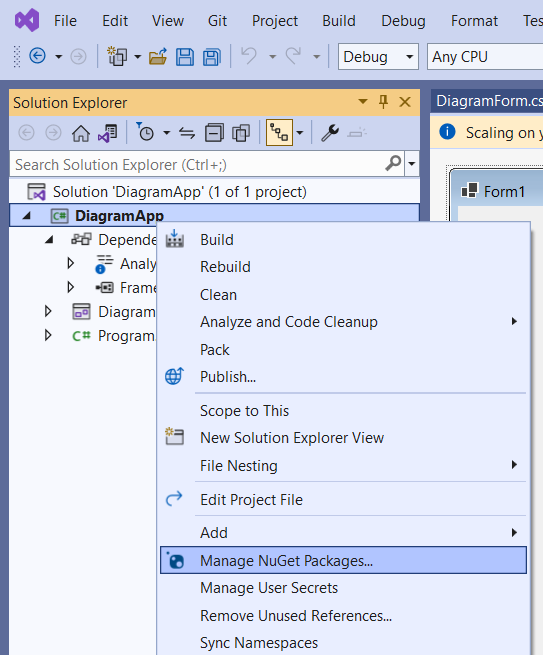Click the Home icon in Solution Explorer
The width and height of the screenshot is (543, 655).
pyautogui.click(x=81, y=134)
